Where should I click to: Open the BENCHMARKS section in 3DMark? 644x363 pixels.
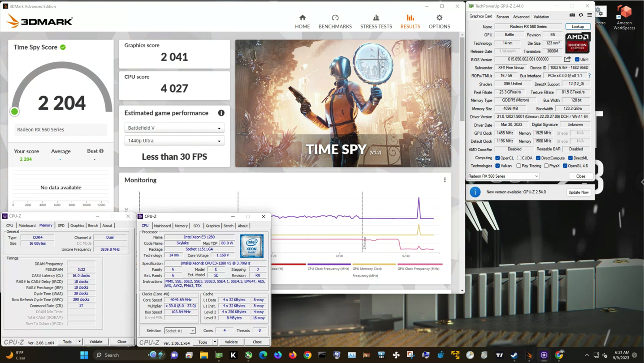point(335,21)
